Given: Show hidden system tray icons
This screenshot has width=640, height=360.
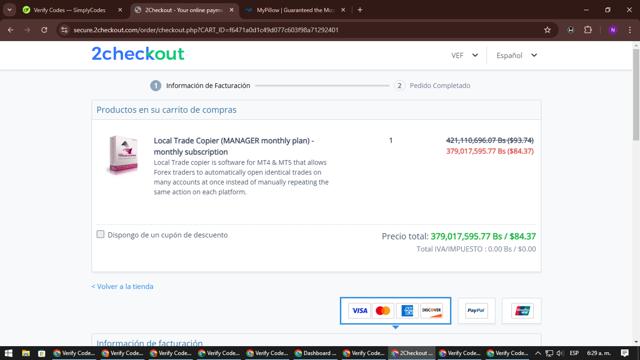Looking at the screenshot, I should click(538, 353).
